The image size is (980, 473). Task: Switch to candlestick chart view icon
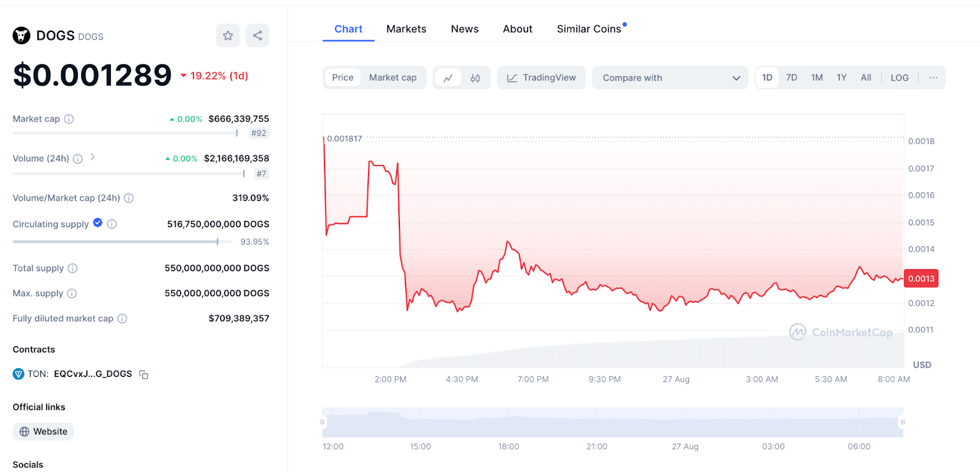475,78
